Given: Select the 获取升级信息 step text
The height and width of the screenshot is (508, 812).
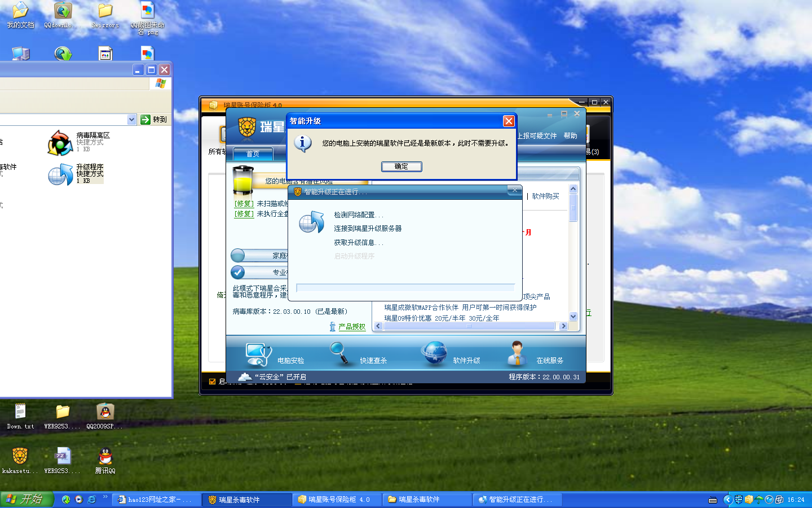Looking at the screenshot, I should pyautogui.click(x=359, y=243).
